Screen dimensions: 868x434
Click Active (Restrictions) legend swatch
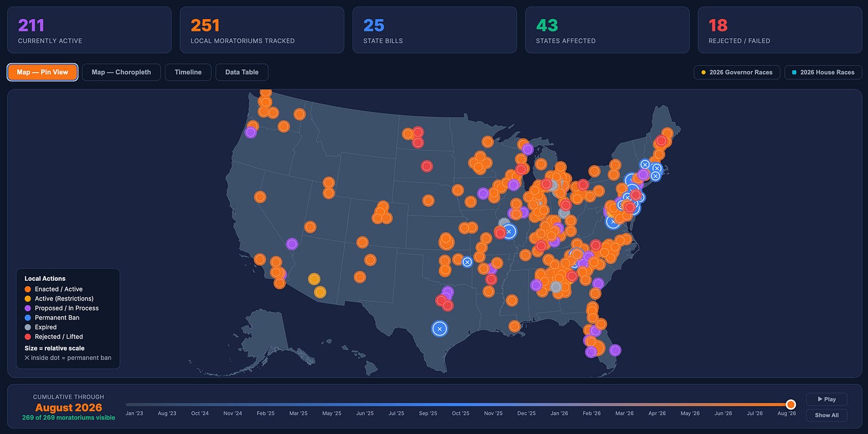(x=27, y=299)
